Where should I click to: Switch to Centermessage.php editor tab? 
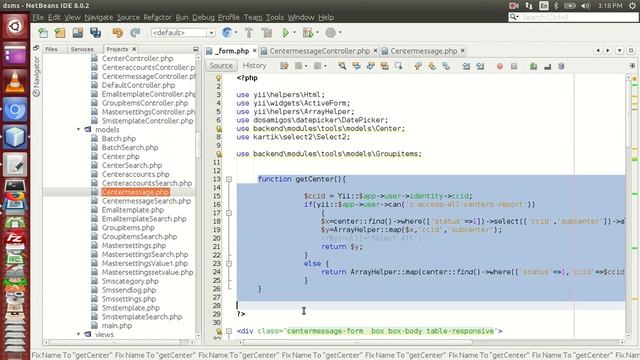[424, 51]
